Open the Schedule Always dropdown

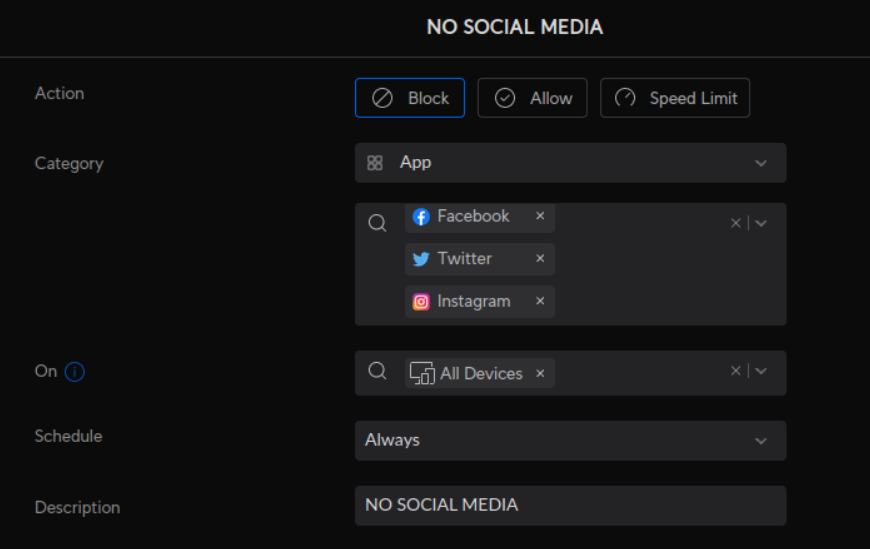click(x=570, y=441)
